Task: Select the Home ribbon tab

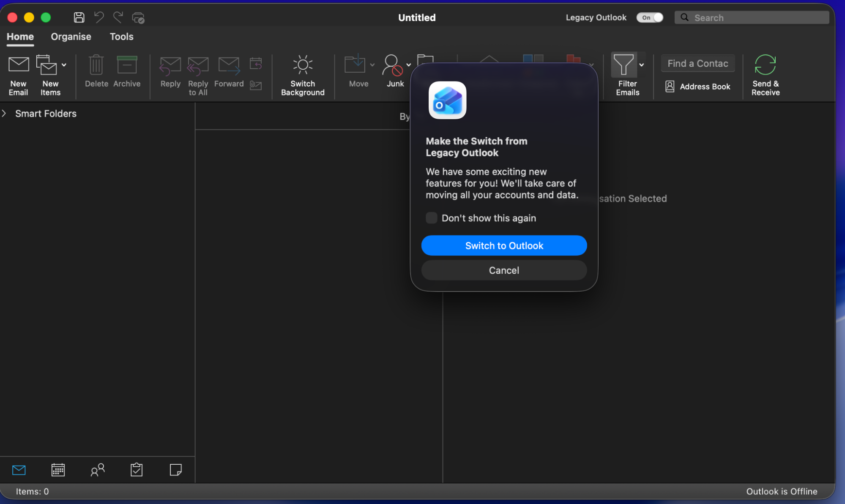Action: [20, 37]
